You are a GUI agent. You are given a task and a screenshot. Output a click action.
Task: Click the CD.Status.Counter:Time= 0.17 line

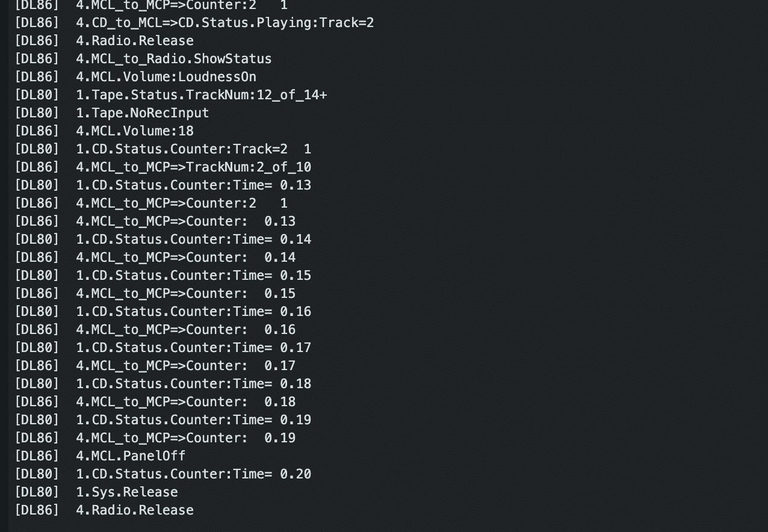[x=163, y=348]
